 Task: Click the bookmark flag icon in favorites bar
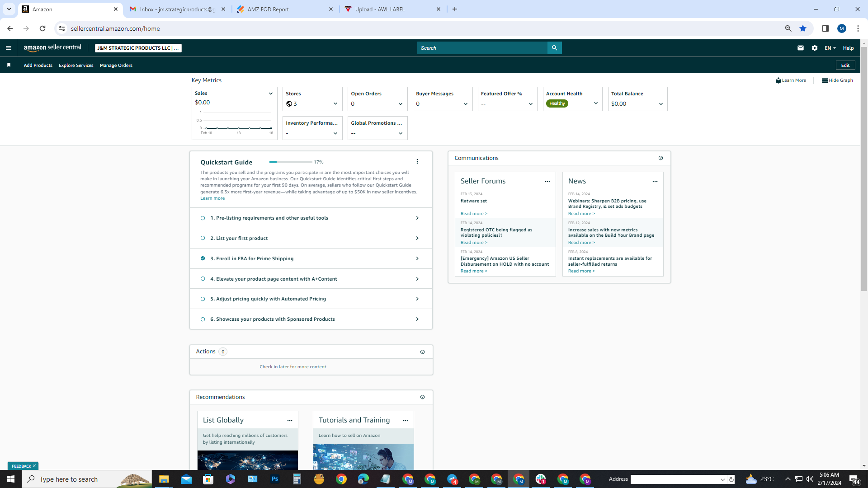coord(9,65)
